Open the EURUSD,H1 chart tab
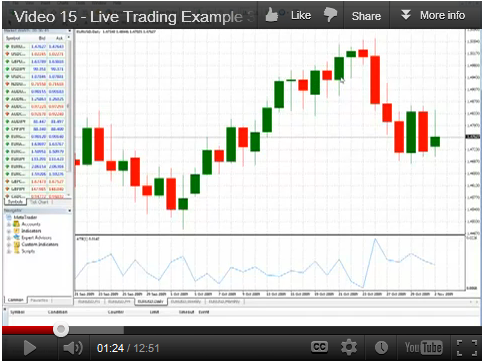Viewport: 484px width, 363px height. point(89,301)
